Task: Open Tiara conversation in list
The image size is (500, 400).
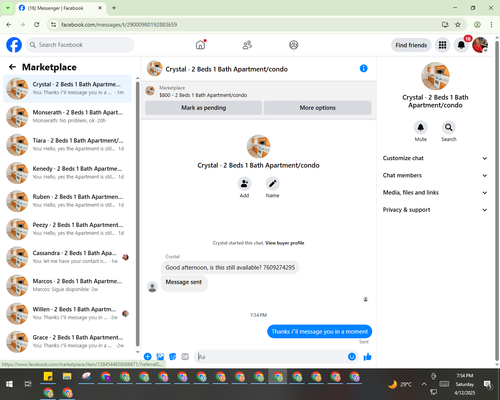Action: pos(67,145)
